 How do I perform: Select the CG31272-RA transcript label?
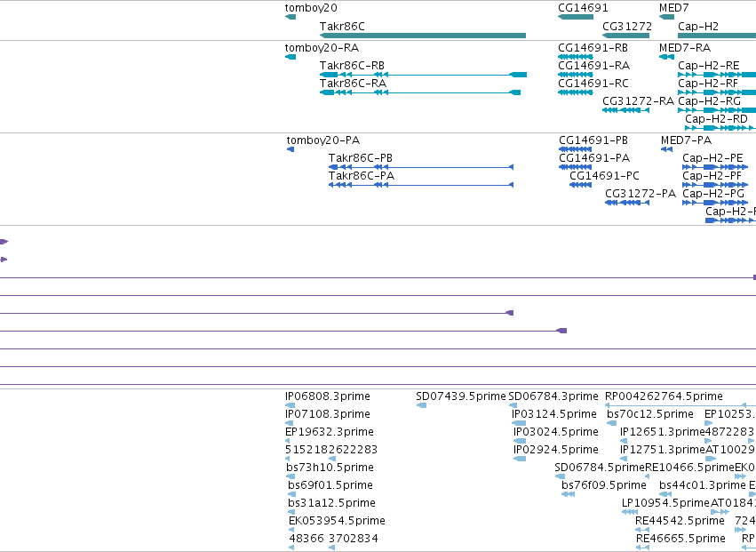[x=638, y=101]
